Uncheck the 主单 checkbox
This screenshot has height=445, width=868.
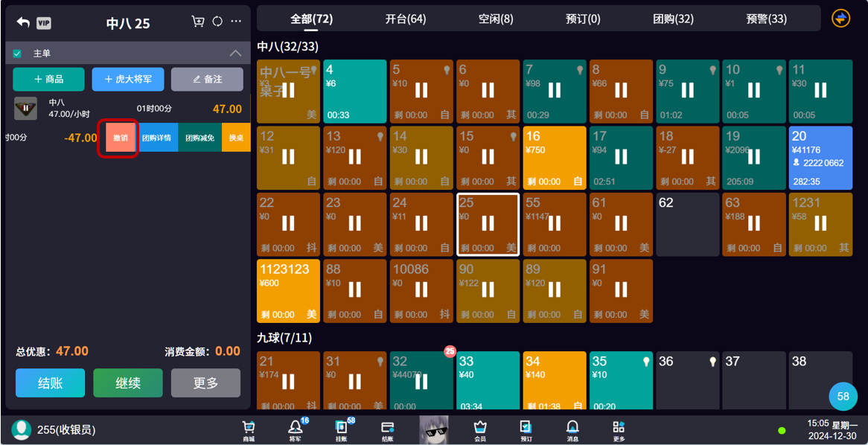[17, 54]
